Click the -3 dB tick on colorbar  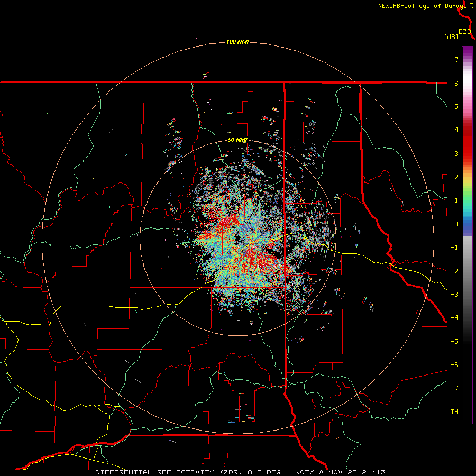pyautogui.click(x=454, y=295)
